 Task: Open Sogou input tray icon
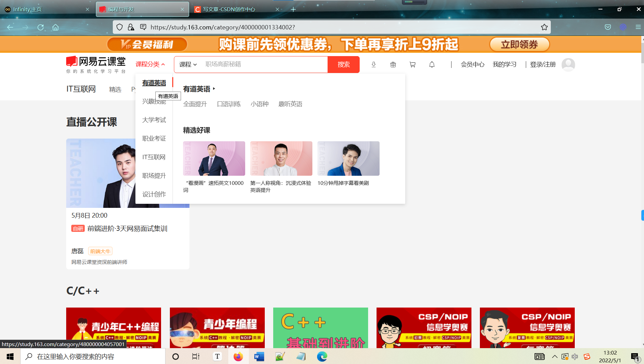click(x=587, y=357)
